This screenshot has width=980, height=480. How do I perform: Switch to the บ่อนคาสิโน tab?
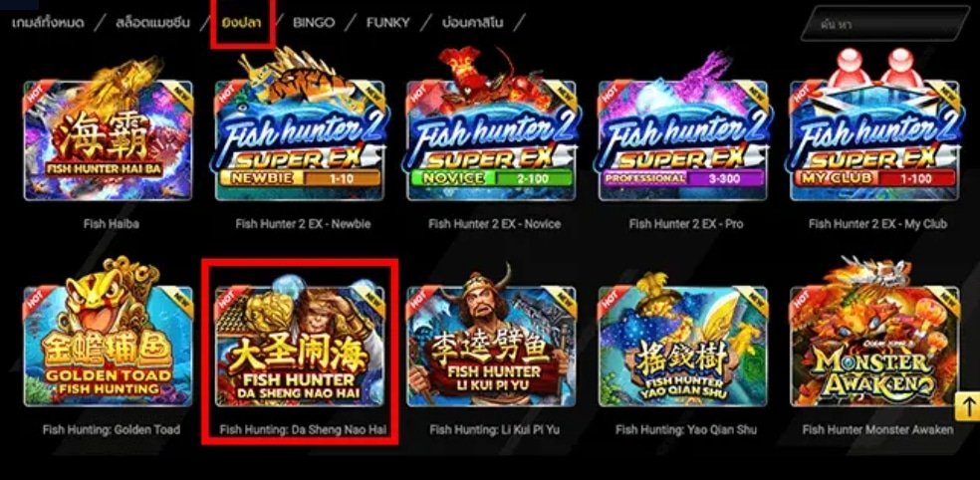[x=472, y=23]
